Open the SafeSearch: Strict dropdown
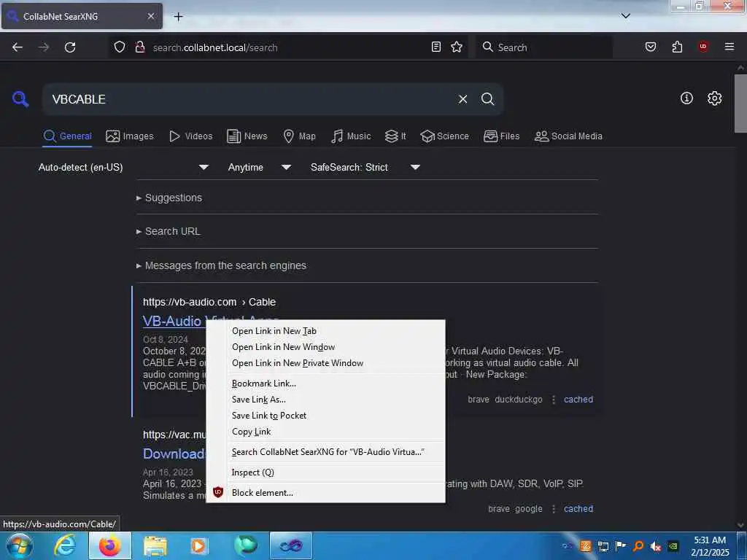The height and width of the screenshot is (560, 747). pos(365,167)
